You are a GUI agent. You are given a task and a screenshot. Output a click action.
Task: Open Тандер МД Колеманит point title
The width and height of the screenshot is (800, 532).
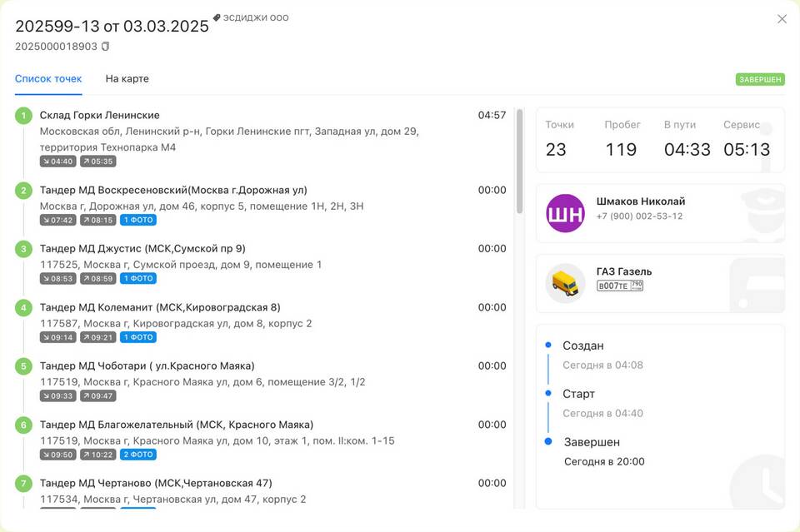pyautogui.click(x=160, y=307)
